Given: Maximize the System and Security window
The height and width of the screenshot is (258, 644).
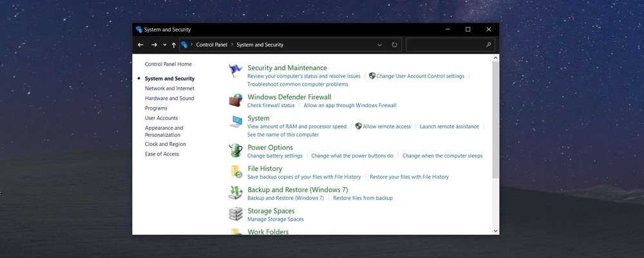Looking at the screenshot, I should point(468,30).
